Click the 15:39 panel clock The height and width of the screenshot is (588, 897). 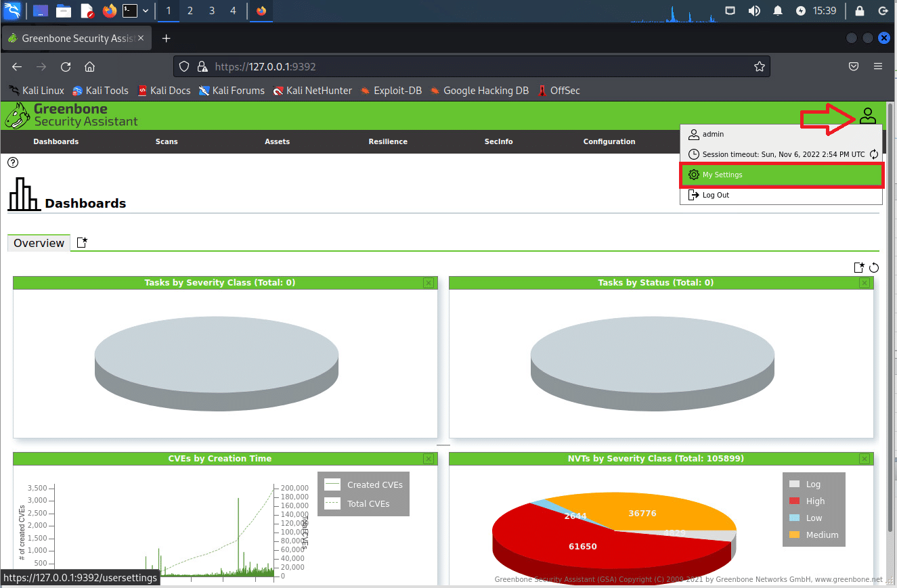pyautogui.click(x=825, y=11)
